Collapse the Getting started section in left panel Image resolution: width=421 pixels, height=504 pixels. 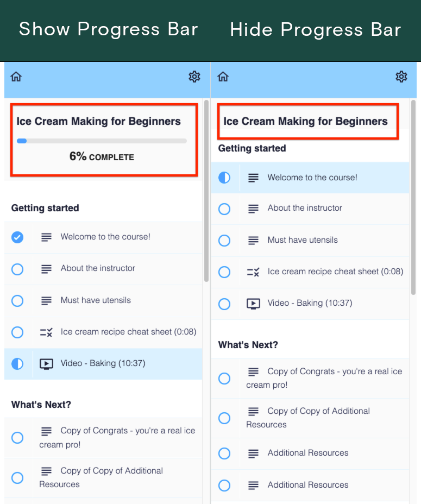coord(45,208)
